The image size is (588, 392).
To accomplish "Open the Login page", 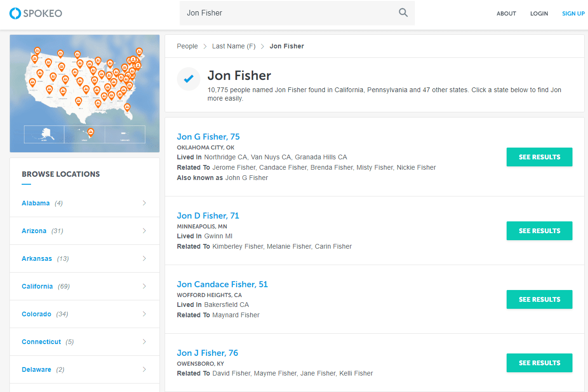I will pyautogui.click(x=539, y=14).
